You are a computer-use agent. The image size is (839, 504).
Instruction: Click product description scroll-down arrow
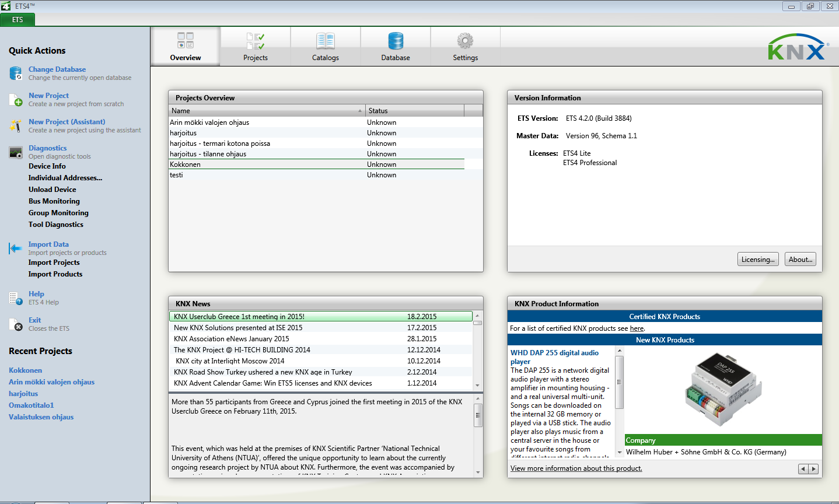(620, 453)
